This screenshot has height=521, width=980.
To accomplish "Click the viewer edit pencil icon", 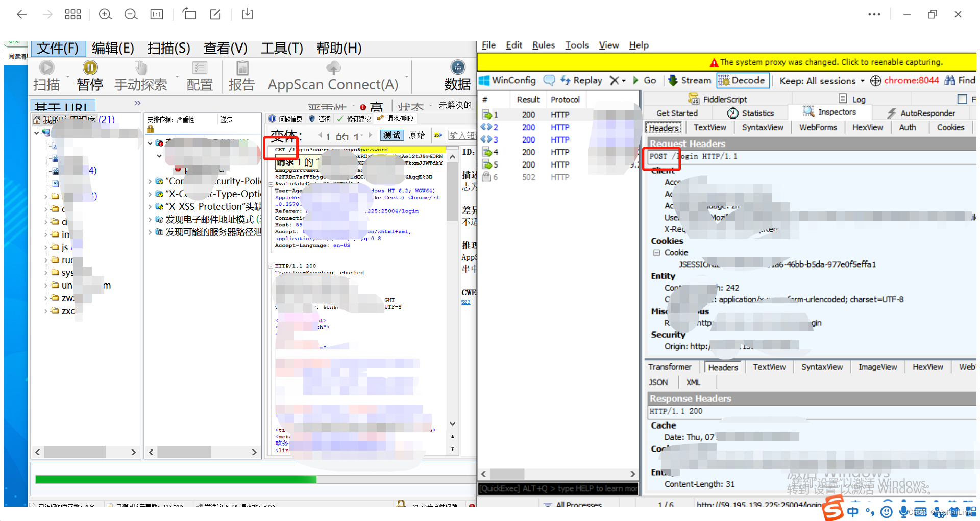I will pyautogui.click(x=215, y=14).
